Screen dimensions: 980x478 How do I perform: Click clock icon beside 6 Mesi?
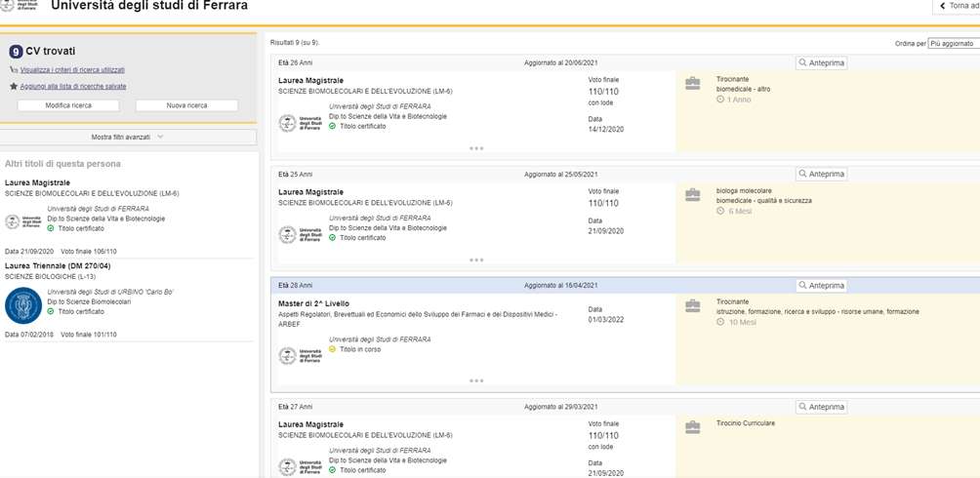coord(720,211)
